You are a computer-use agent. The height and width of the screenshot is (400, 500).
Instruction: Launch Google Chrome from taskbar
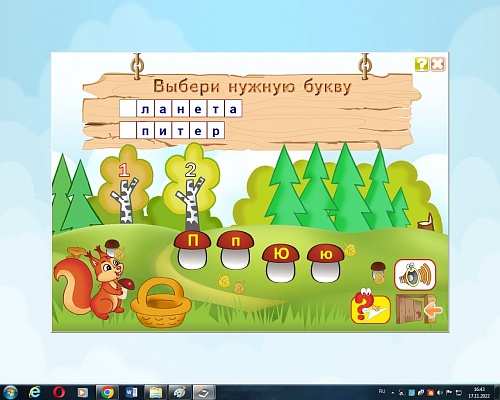tap(107, 392)
